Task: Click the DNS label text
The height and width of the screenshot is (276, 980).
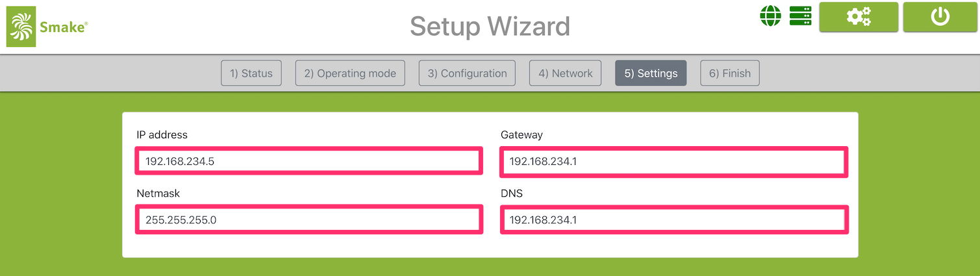Action: (x=511, y=194)
